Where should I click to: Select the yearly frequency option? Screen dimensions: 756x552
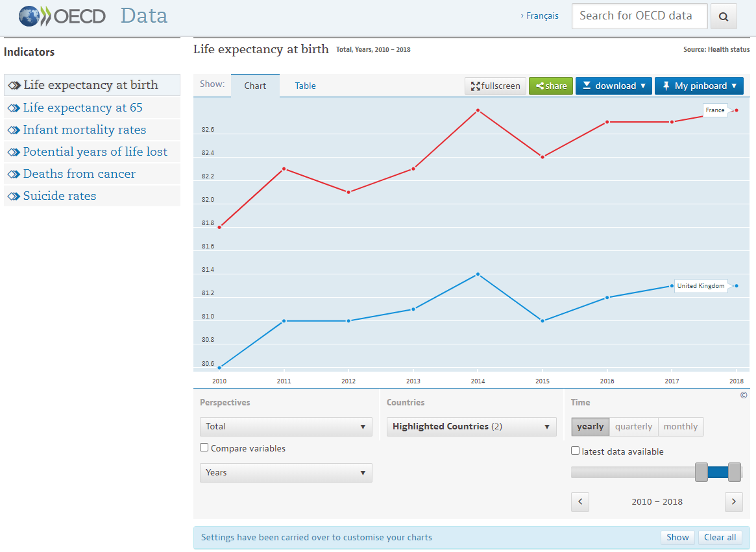point(590,427)
